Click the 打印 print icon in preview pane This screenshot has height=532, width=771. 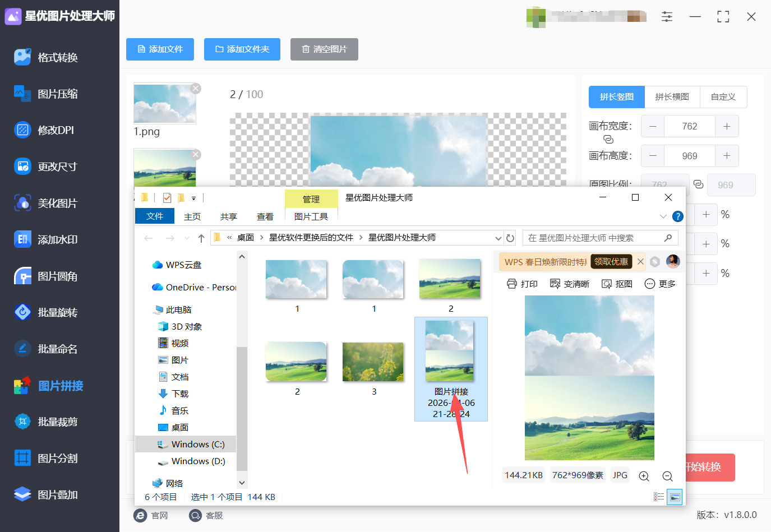click(x=522, y=284)
